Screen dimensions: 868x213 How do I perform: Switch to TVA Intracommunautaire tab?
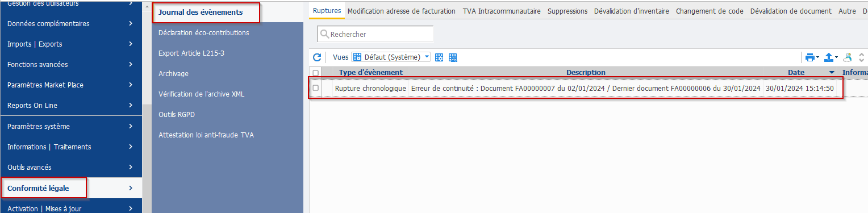(502, 11)
